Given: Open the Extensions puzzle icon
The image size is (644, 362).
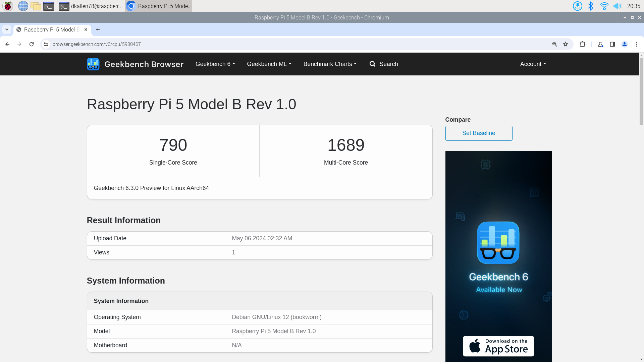Looking at the screenshot, I should click(582, 44).
